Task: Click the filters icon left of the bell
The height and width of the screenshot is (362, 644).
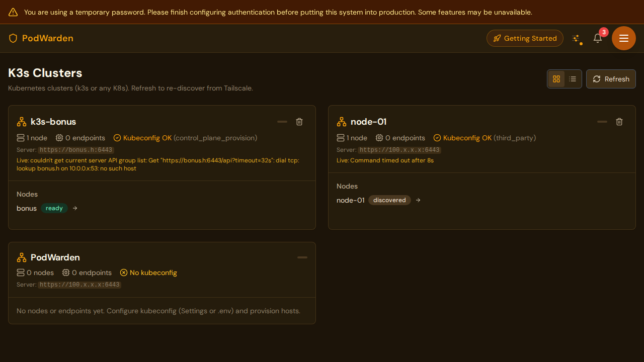Action: click(x=577, y=38)
